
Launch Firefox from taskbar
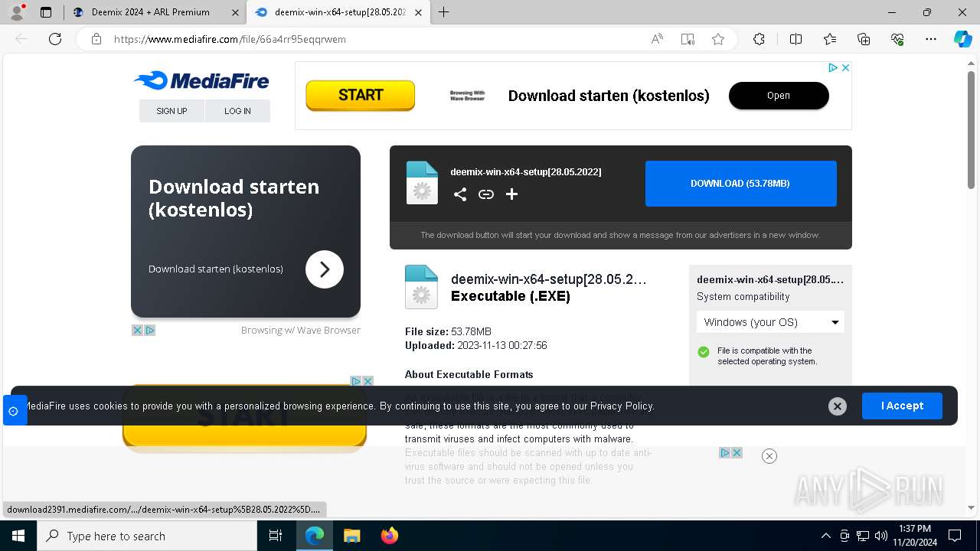(389, 536)
